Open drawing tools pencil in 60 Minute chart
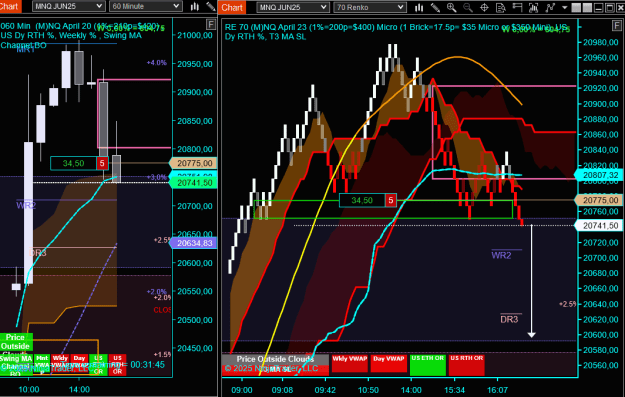 211,6
